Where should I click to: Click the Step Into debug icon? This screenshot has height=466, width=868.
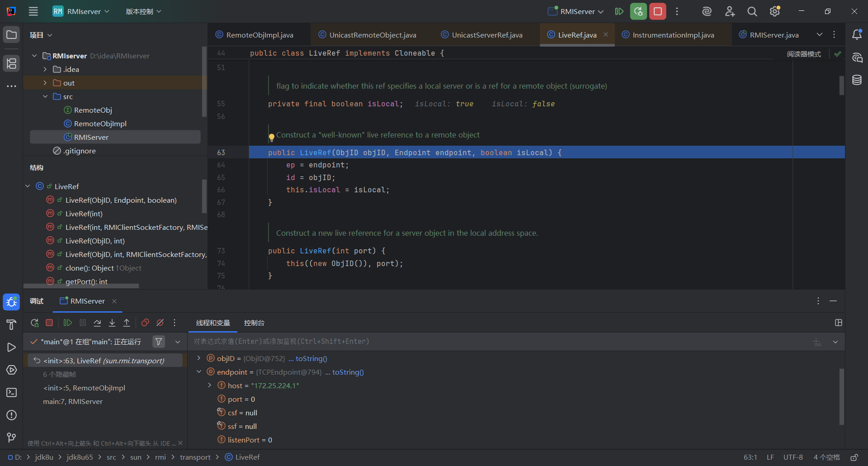tap(112, 323)
